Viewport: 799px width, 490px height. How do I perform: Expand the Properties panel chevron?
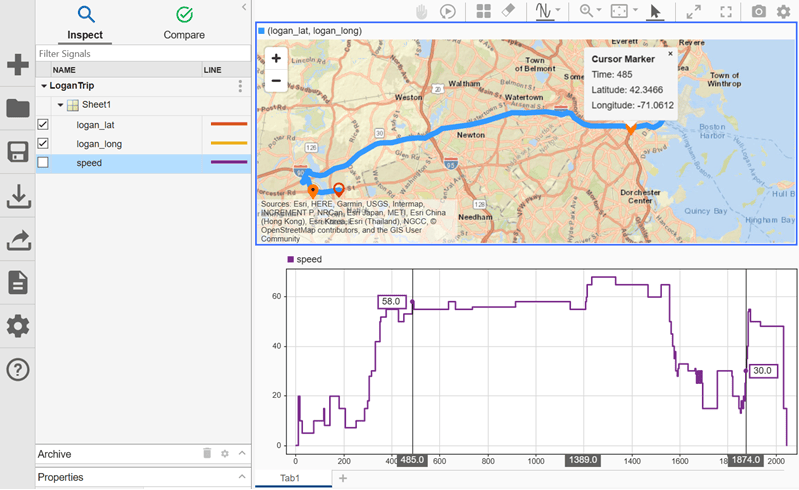242,477
